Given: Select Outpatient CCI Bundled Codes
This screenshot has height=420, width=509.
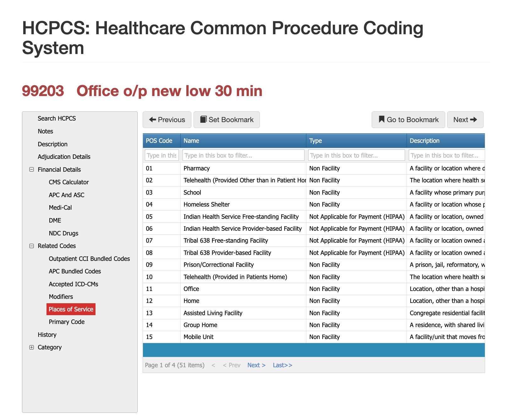Looking at the screenshot, I should pos(90,259).
